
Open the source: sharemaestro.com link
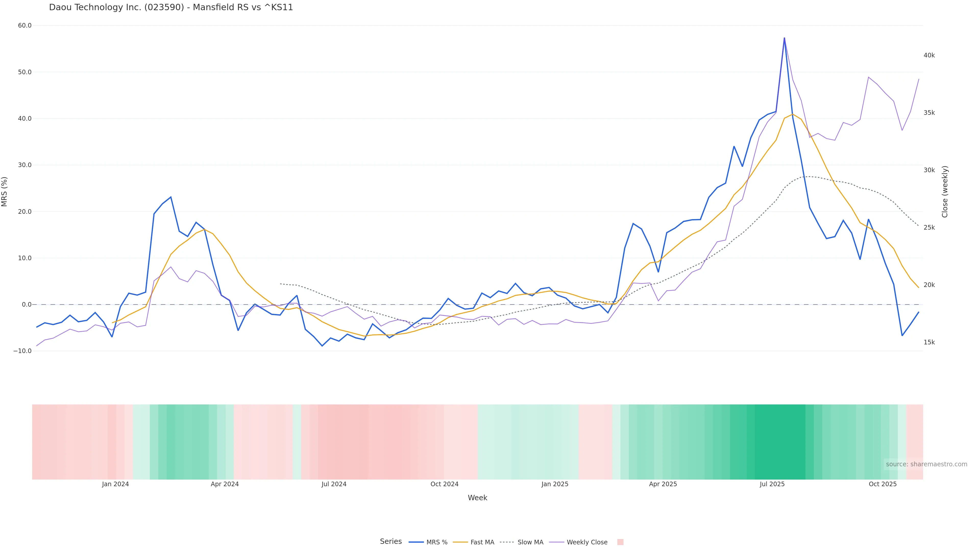926,464
